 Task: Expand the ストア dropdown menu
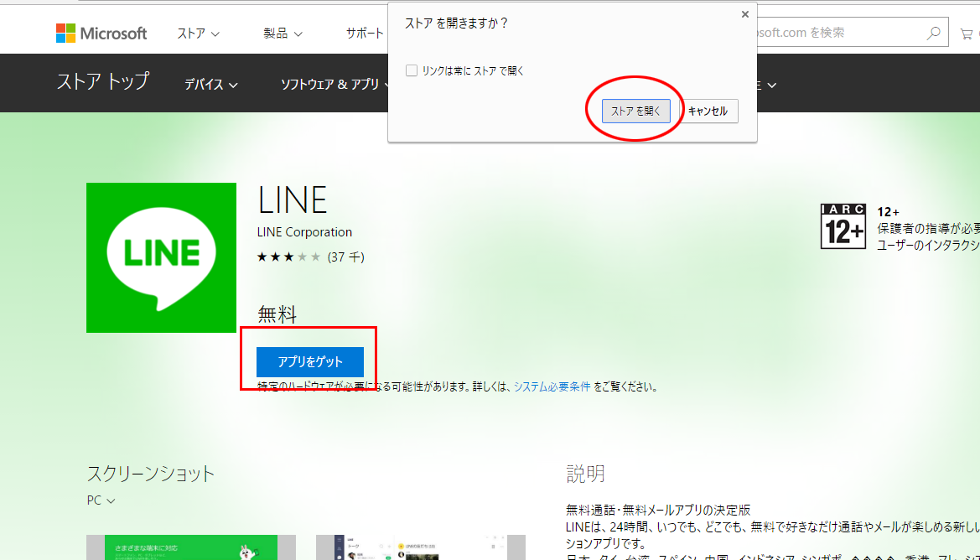coord(198,34)
